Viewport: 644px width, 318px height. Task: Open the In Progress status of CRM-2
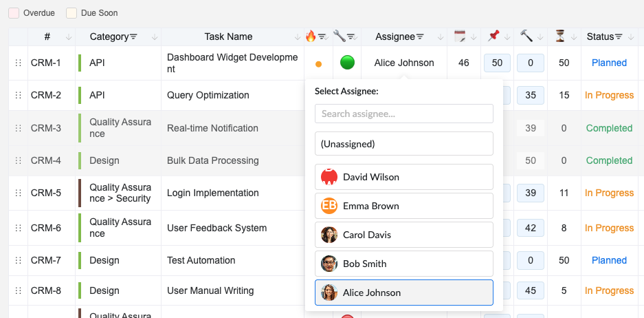click(609, 96)
